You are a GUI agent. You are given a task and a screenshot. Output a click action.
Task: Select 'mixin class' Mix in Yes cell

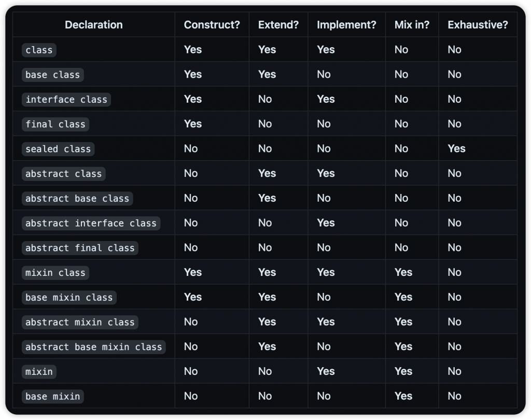tap(403, 272)
